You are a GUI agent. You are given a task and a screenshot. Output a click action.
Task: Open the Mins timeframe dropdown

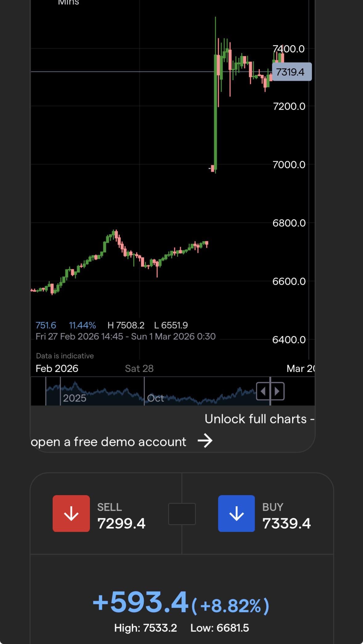coord(68,2)
